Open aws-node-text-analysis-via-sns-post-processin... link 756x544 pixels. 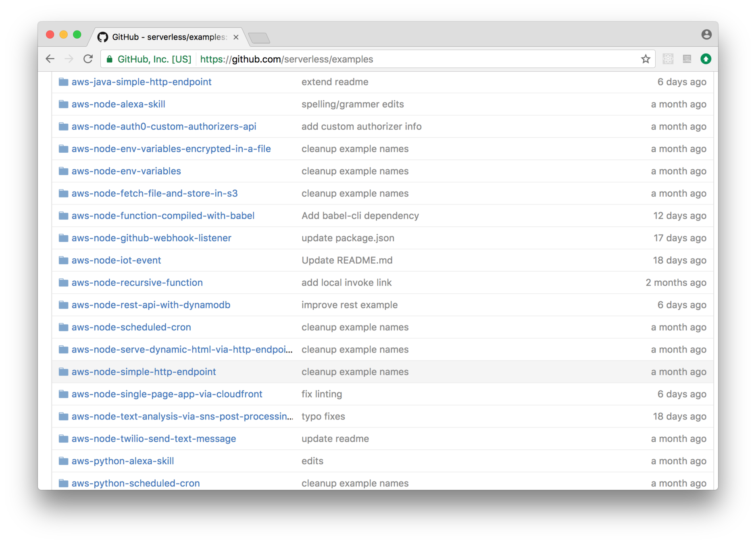182,416
